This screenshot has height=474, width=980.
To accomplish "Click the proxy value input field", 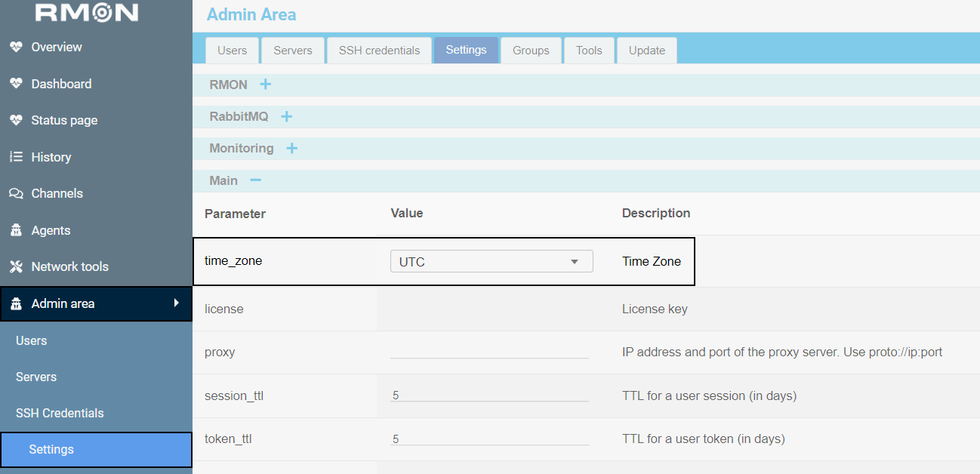I will [489, 351].
